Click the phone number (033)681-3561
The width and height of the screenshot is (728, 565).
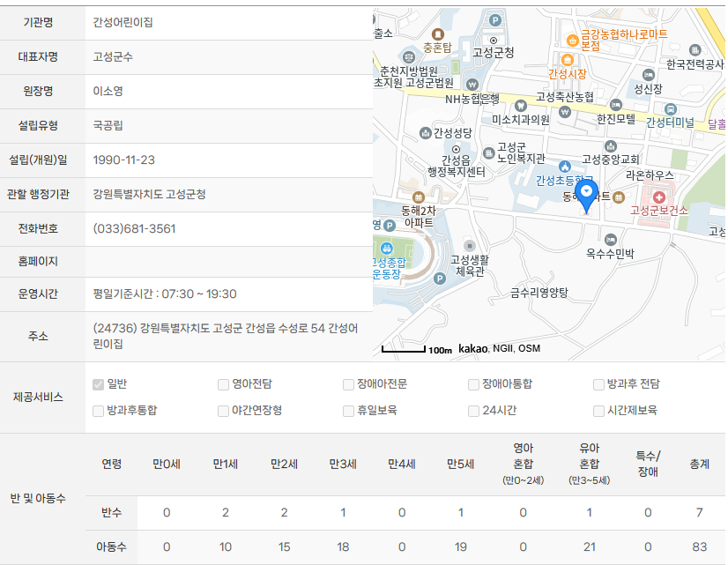click(134, 228)
